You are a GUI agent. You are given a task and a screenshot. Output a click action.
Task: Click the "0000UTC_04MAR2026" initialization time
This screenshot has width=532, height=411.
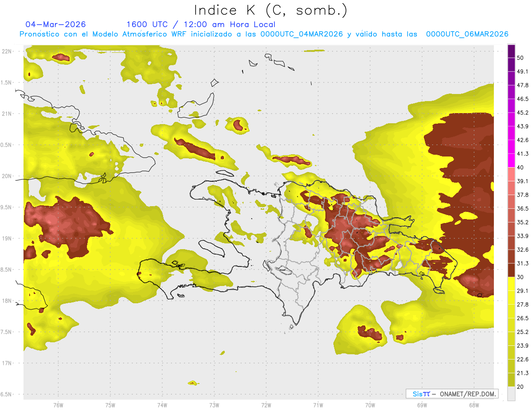click(301, 34)
